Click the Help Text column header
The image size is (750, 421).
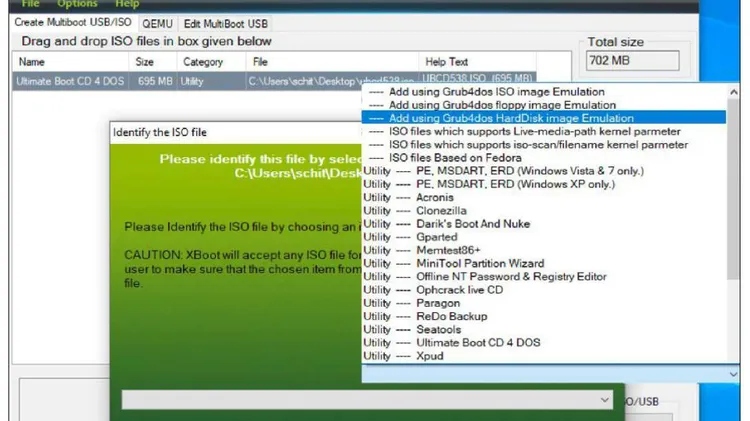point(477,62)
